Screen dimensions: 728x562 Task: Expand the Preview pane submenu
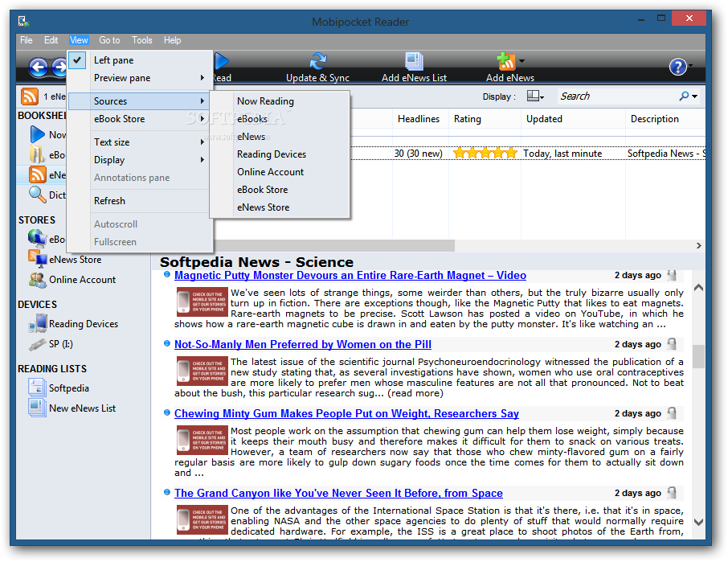click(140, 77)
